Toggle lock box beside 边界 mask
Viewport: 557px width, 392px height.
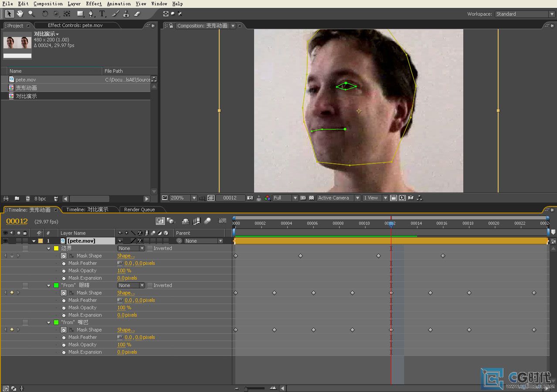tap(25, 248)
